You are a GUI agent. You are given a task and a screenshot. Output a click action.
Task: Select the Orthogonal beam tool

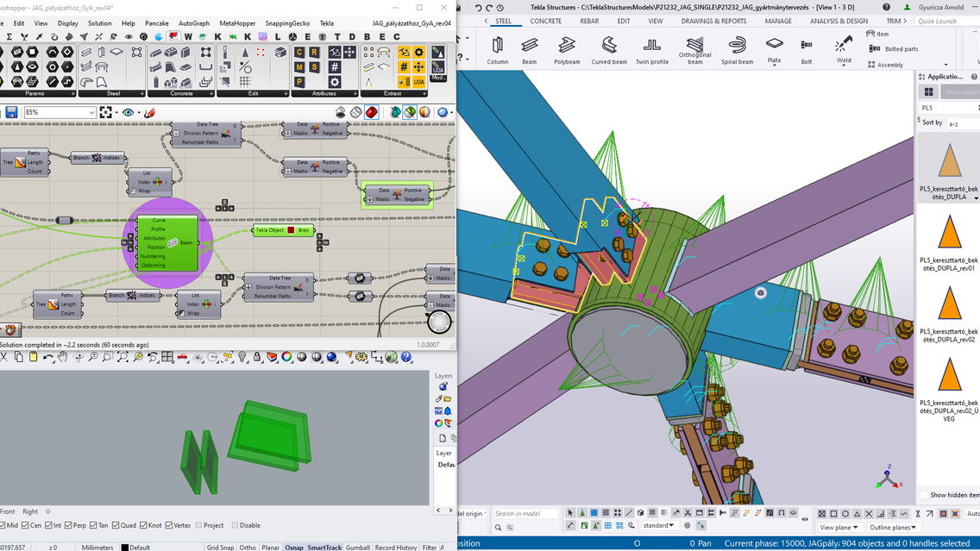click(x=695, y=51)
